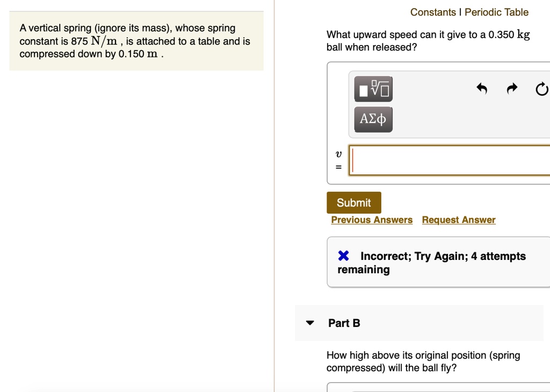Image resolution: width=550 pixels, height=392 pixels.
Task: Click the Part B answer box
Action: coord(438,387)
